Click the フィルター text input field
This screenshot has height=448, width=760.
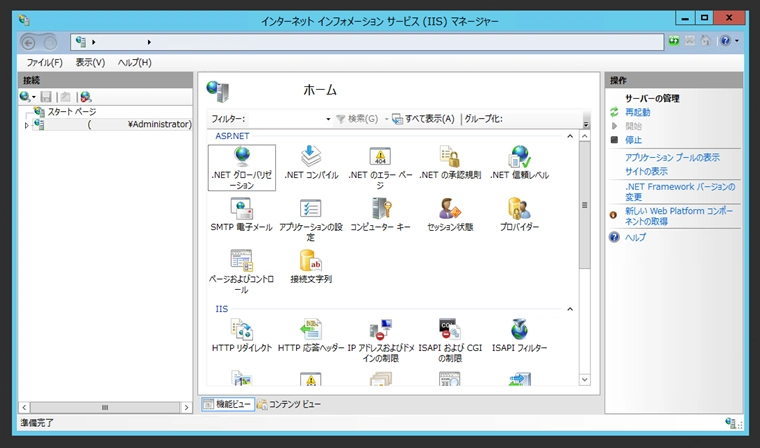tap(285, 119)
